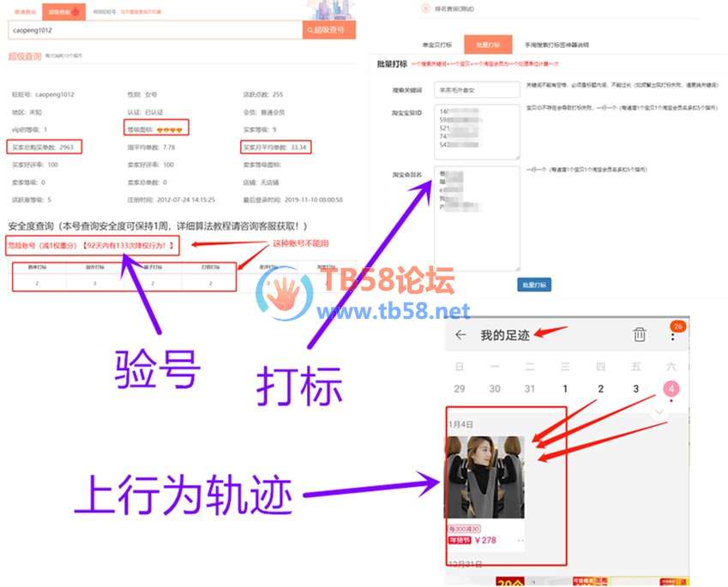Click the three dots on the ¥278 product card
This screenshot has width=728, height=587.
coord(520,541)
